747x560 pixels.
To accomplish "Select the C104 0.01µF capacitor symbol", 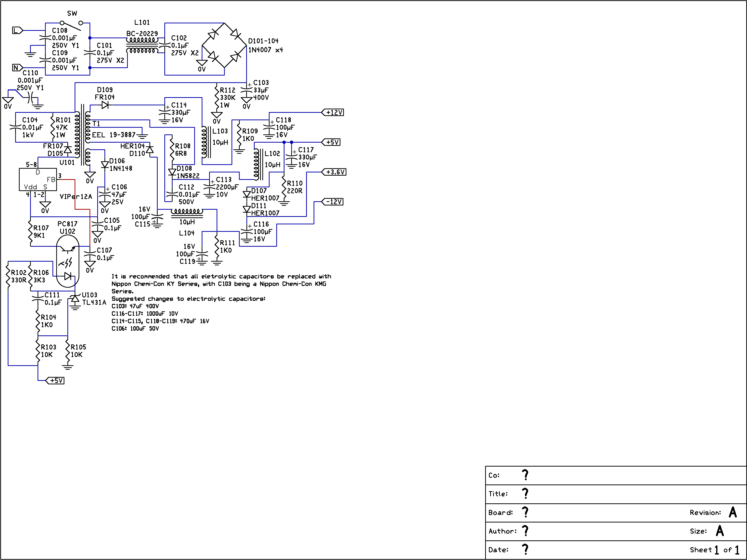I will [15, 127].
